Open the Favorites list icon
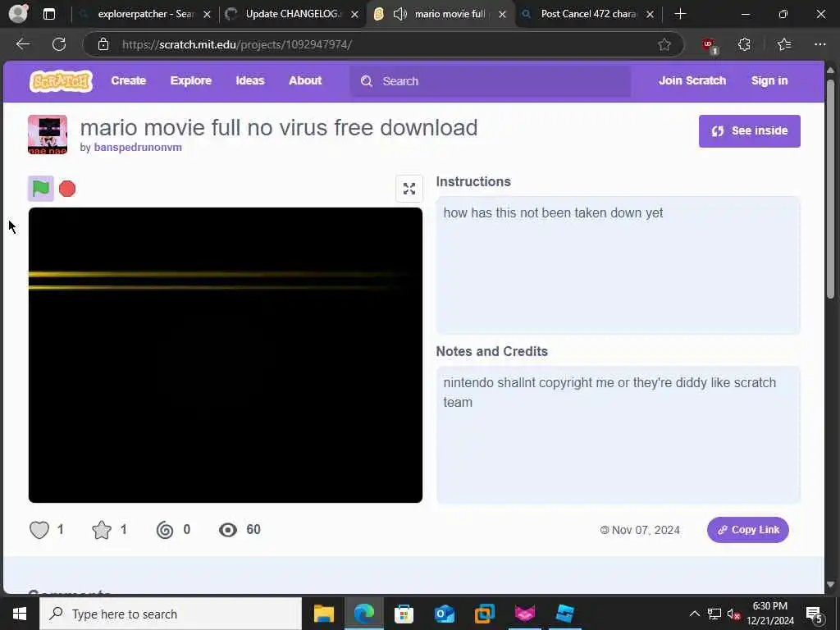The width and height of the screenshot is (840, 630). click(783, 44)
